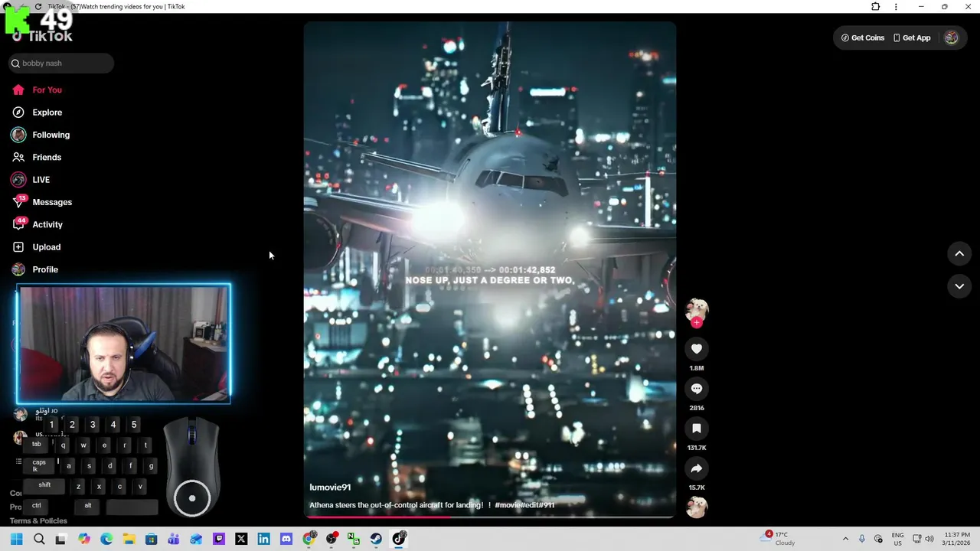Open Microsoft Store from the taskbar
980x551 pixels.
pyautogui.click(x=152, y=540)
